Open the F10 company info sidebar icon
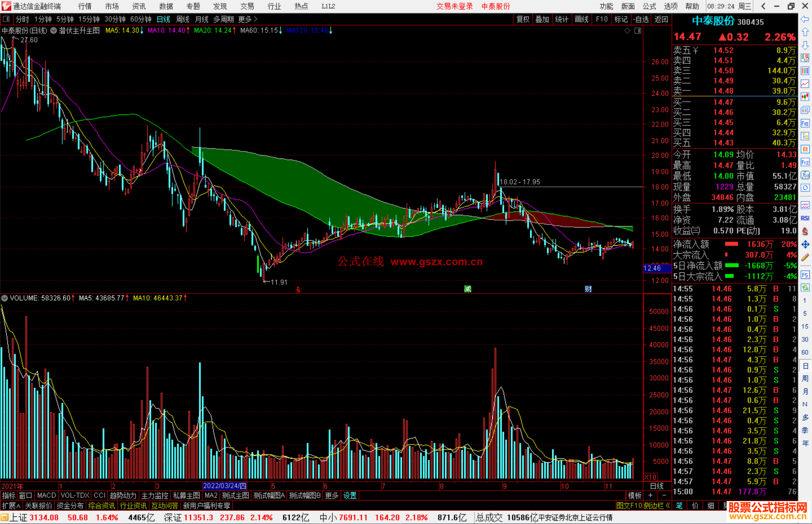This screenshot has height=524, width=812. point(805,123)
